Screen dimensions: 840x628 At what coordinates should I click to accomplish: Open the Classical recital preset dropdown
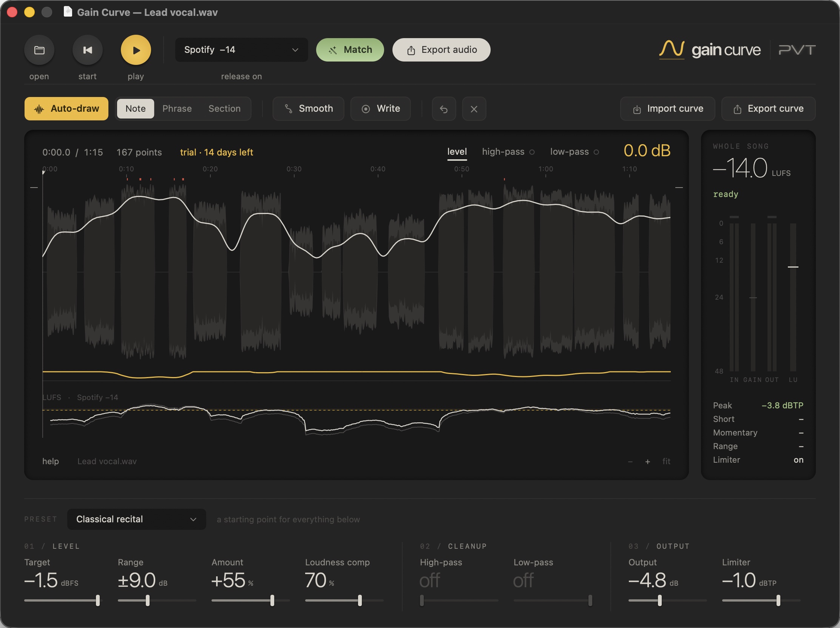click(x=136, y=519)
